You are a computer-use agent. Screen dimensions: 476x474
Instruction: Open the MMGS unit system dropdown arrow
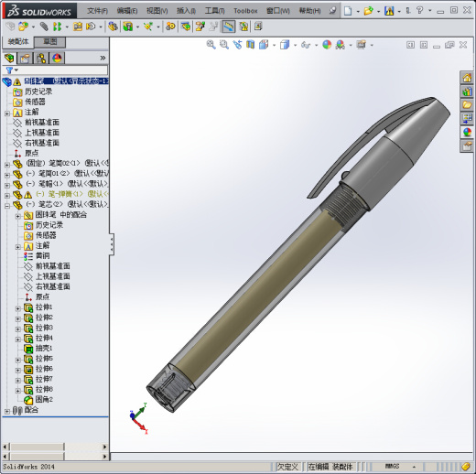(x=414, y=467)
